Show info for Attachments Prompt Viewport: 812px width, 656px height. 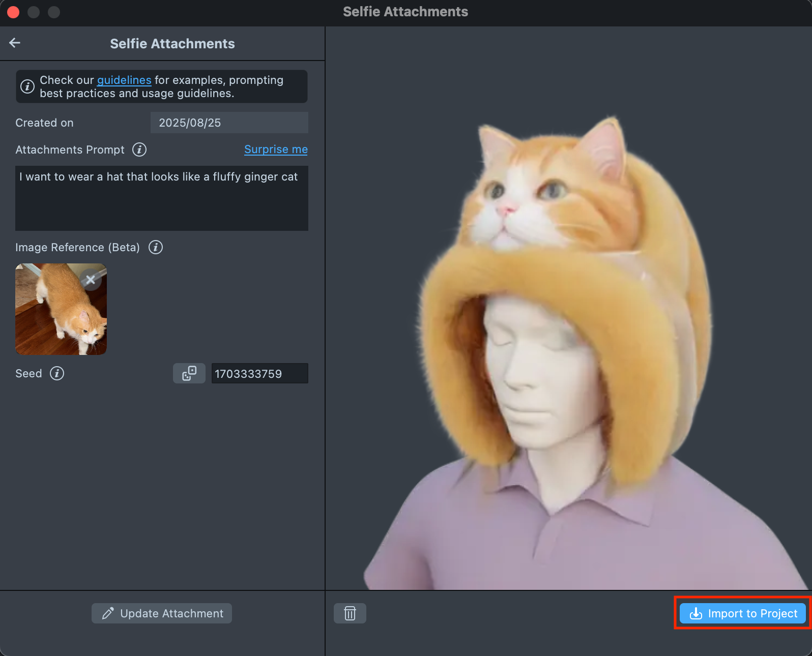point(139,150)
